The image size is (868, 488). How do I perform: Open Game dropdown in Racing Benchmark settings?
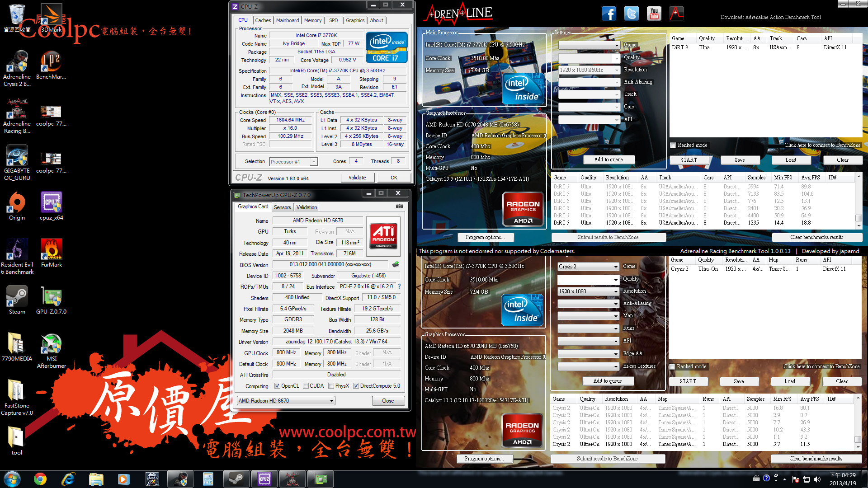(x=589, y=45)
